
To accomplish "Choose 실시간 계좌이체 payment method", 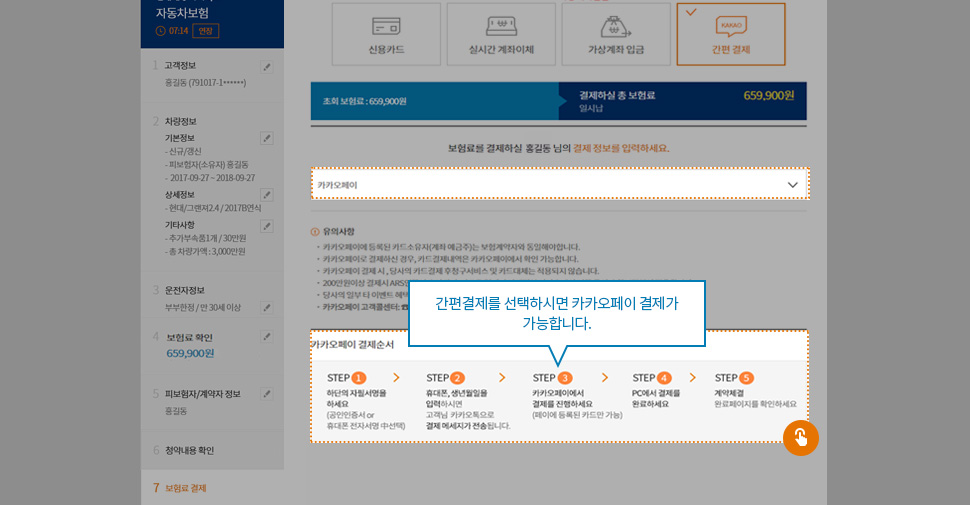I will [501, 34].
